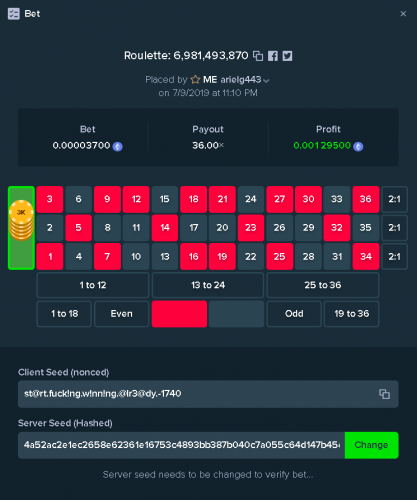Select number 5 on the board

tap(79, 228)
